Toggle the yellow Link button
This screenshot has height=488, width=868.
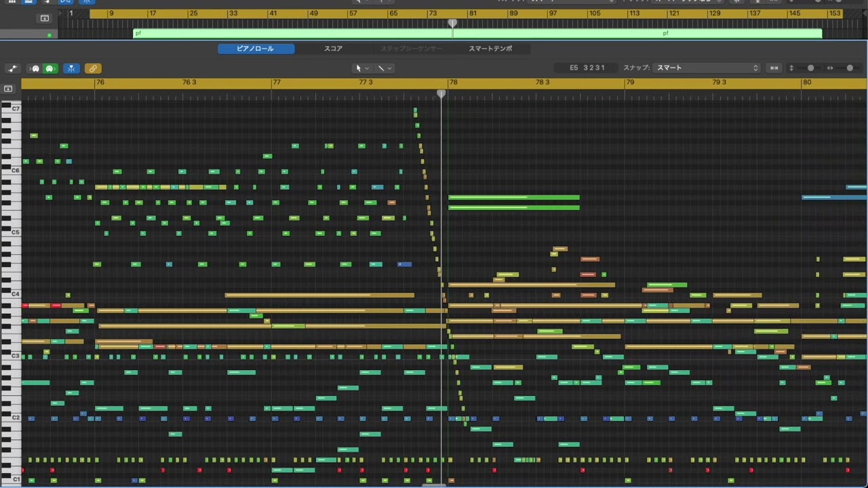pyautogui.click(x=93, y=68)
